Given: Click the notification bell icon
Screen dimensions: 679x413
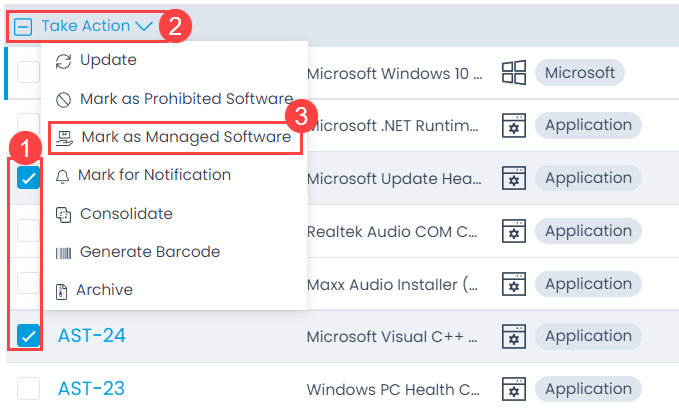Looking at the screenshot, I should coord(62,176).
